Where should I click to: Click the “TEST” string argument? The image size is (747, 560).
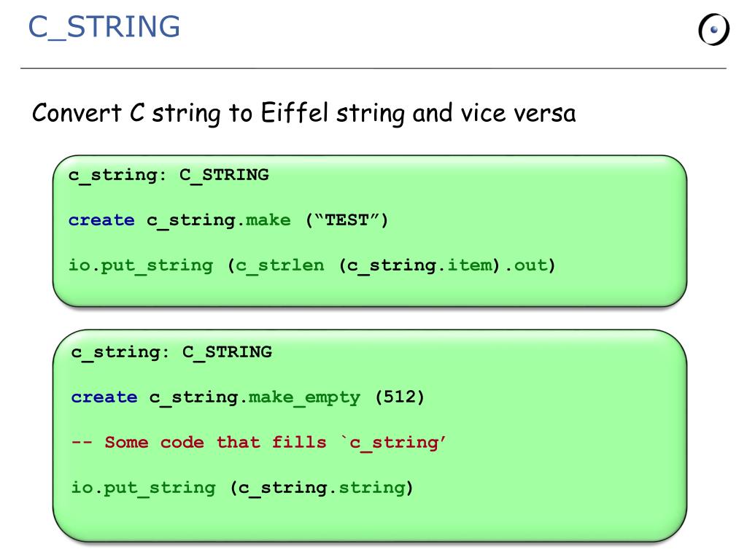coord(347,220)
